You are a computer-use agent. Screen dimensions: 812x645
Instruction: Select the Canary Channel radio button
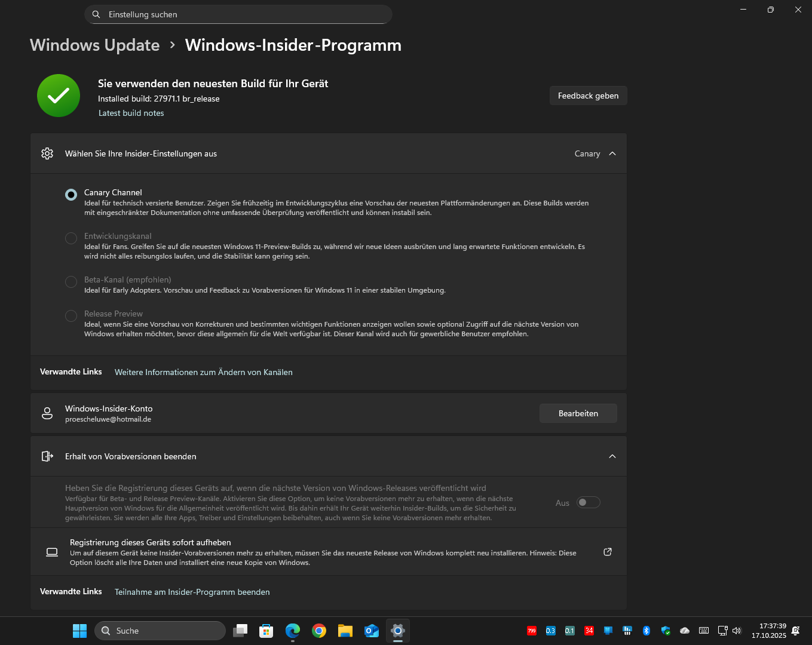(71, 195)
